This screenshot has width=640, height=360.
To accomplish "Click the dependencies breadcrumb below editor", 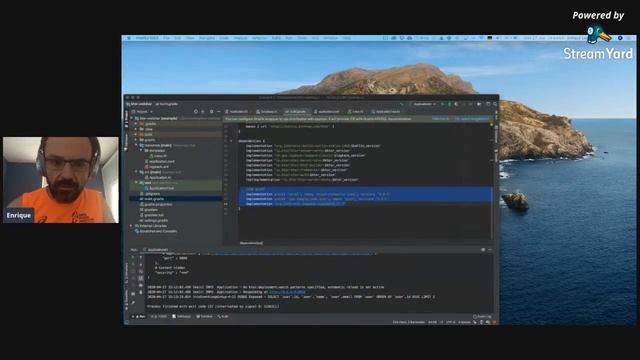I will click(251, 243).
